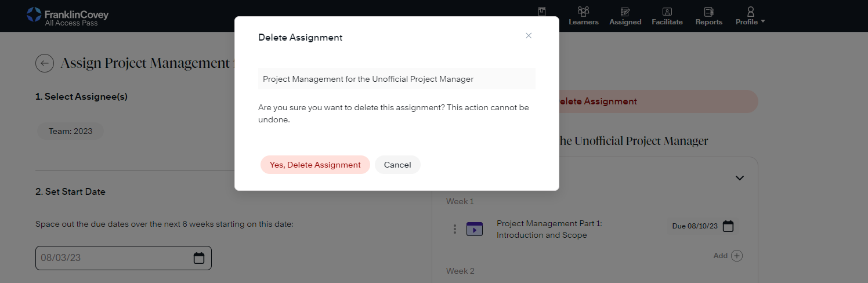
Task: Click the back arrow beside Assign heading
Action: pos(45,63)
